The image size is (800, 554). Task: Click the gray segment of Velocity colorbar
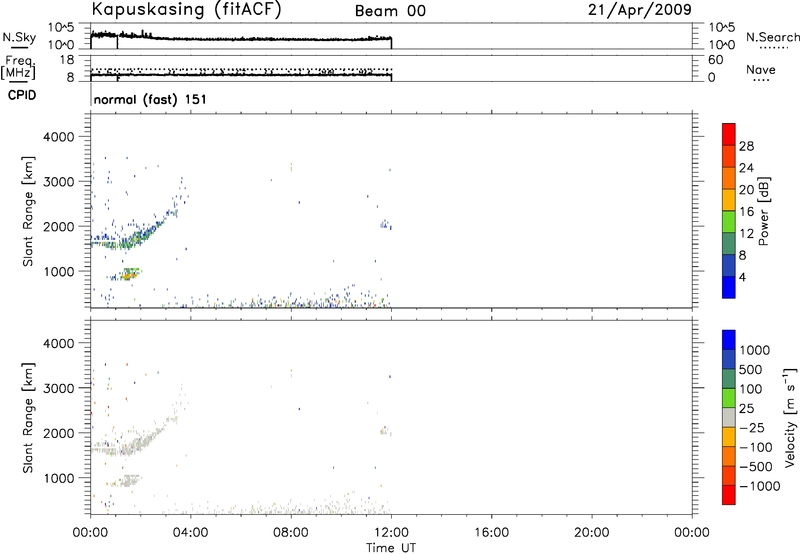click(729, 418)
